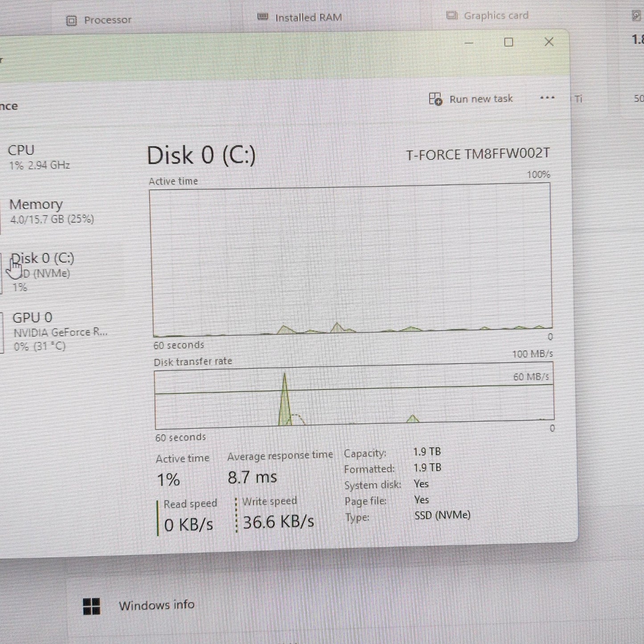The height and width of the screenshot is (644, 644).
Task: Click the Run new task icon
Action: (435, 99)
